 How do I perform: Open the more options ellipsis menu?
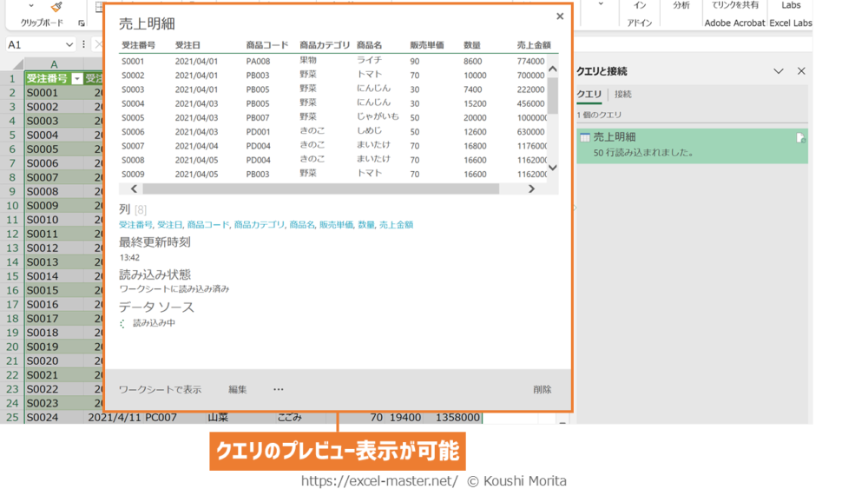278,389
